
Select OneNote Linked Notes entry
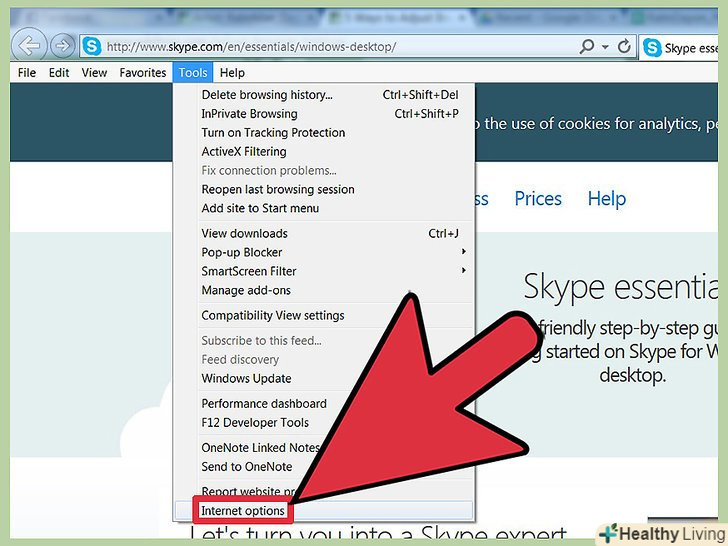coord(260,448)
